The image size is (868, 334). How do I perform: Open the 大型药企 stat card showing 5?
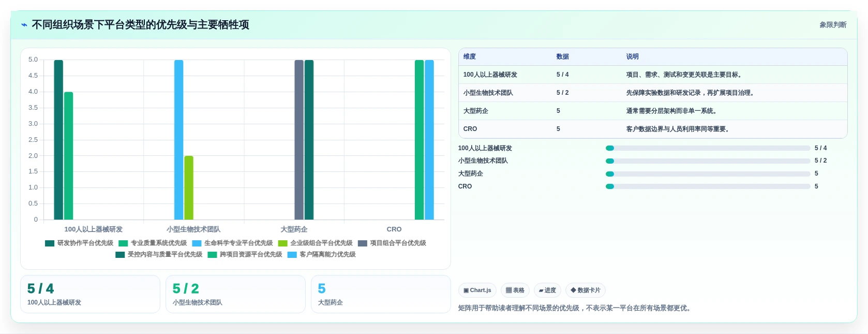381,294
